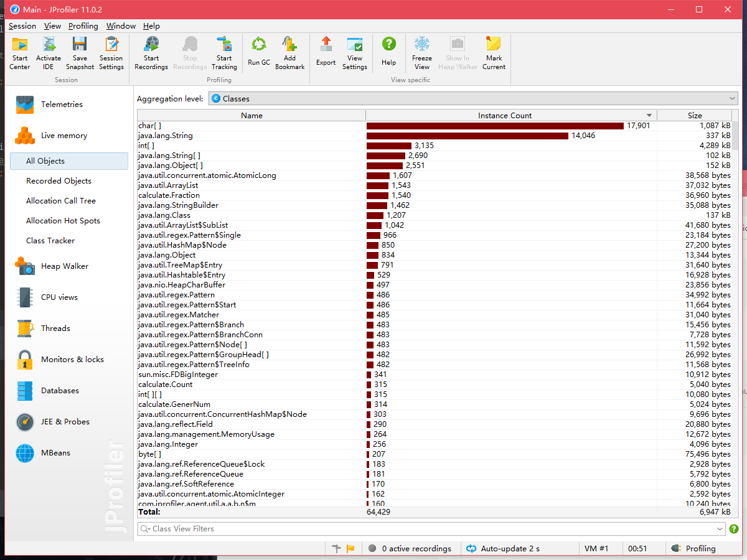747x560 pixels.
Task: Select the calculate.Count row
Action: tap(435, 385)
